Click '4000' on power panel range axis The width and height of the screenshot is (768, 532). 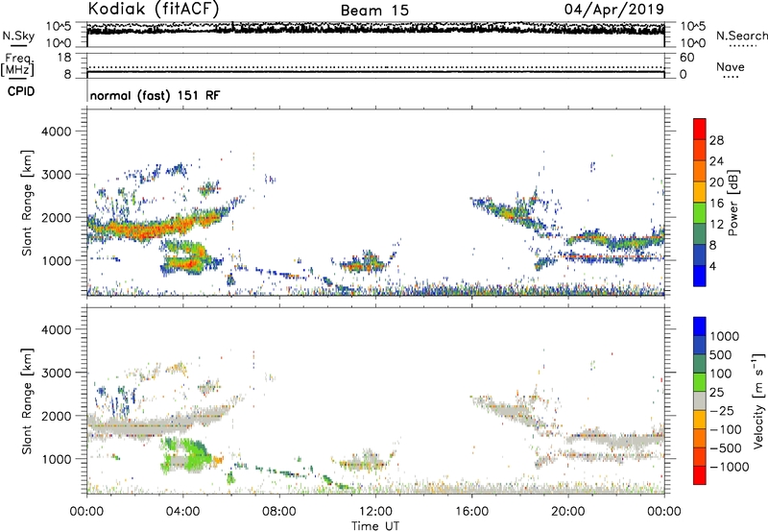[56, 132]
